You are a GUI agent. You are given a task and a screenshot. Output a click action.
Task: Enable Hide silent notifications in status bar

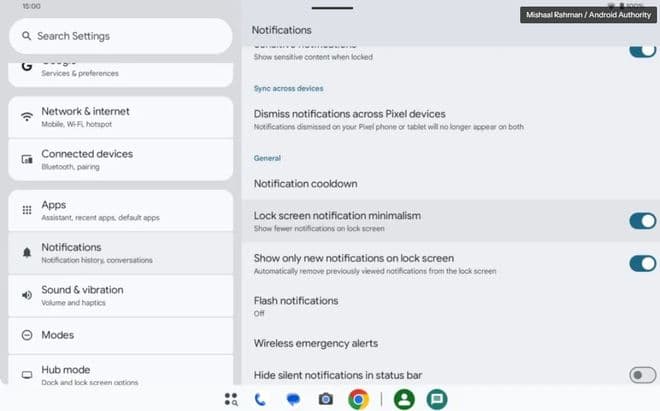[x=642, y=375]
